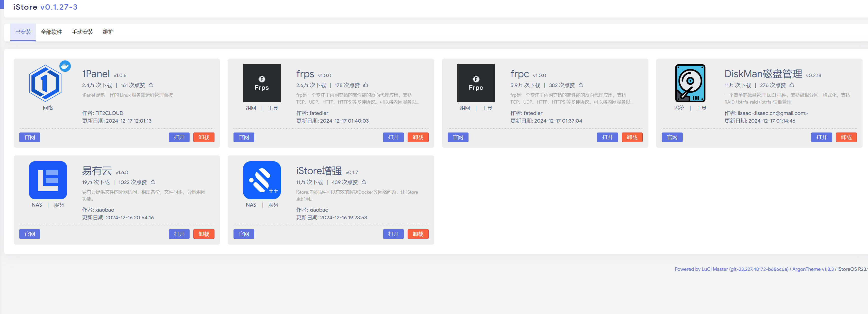The height and width of the screenshot is (314, 868).
Task: Click 1022 次点赞 count on 易有云
Action: [x=132, y=182]
